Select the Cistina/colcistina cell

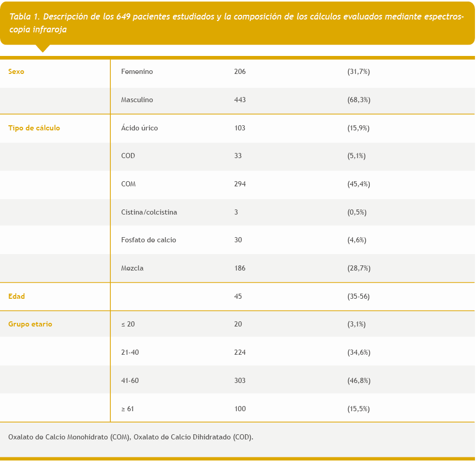[149, 213]
